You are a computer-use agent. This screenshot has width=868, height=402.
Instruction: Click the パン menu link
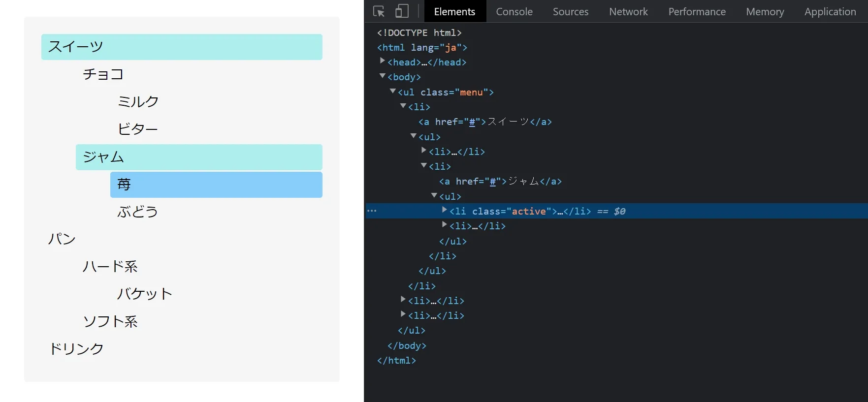(x=62, y=239)
